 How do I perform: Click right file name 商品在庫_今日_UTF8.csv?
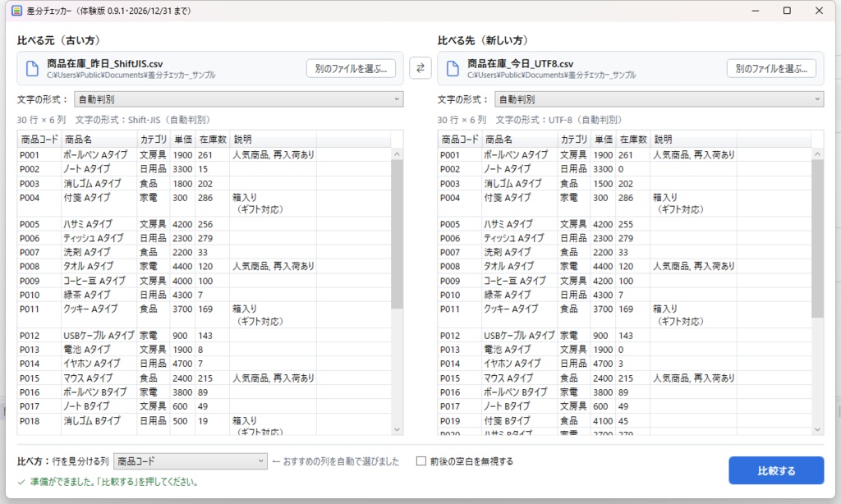(x=520, y=64)
